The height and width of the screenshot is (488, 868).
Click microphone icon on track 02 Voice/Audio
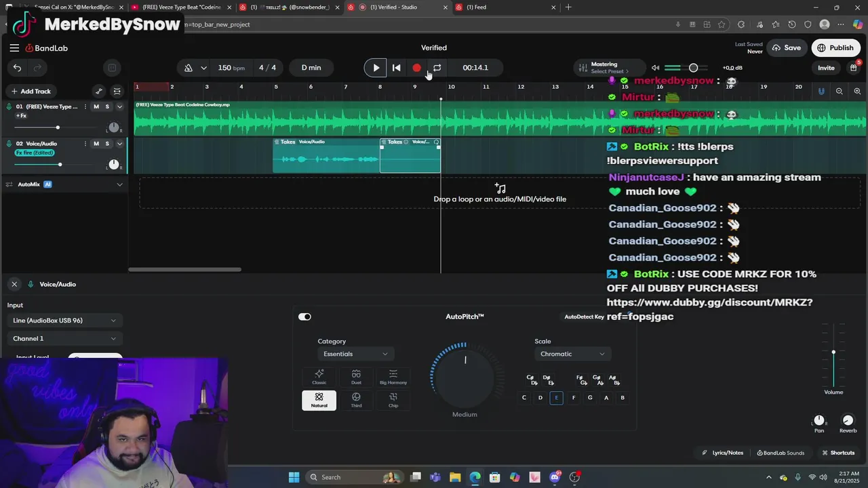click(9, 144)
